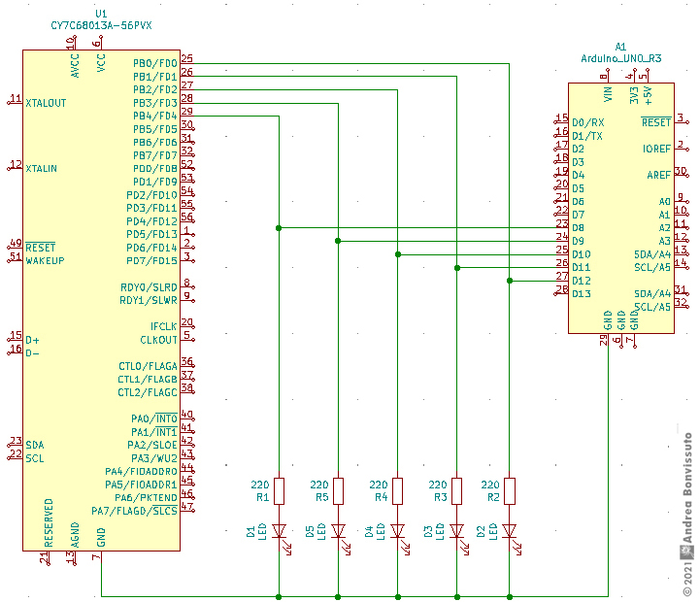Click the junction dot on the D9 wire
Screen dimensions: 700x602
click(338, 241)
